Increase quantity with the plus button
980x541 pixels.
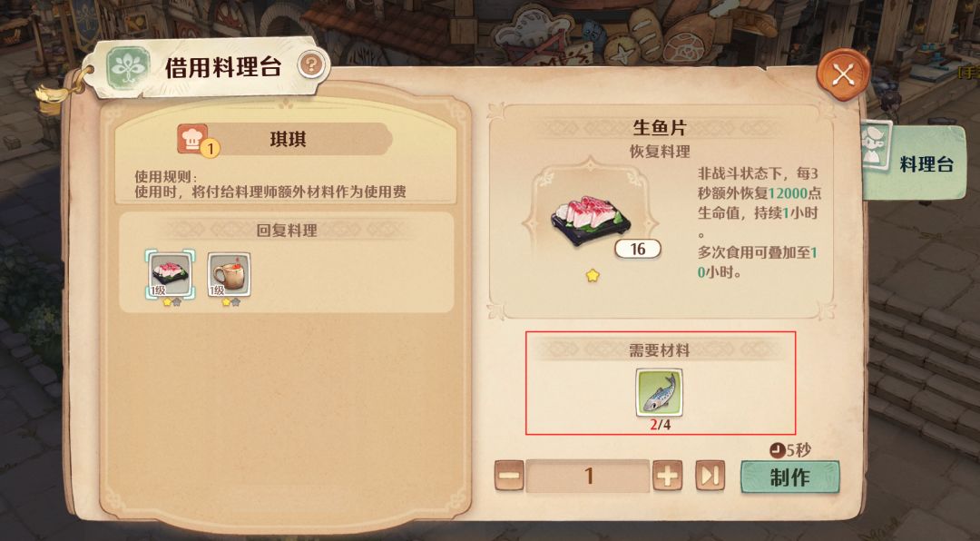[668, 477]
